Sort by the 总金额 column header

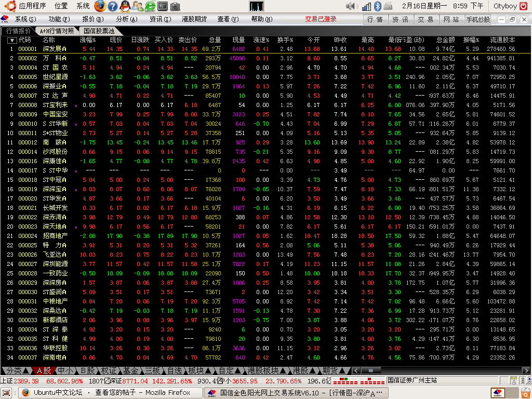coord(445,40)
